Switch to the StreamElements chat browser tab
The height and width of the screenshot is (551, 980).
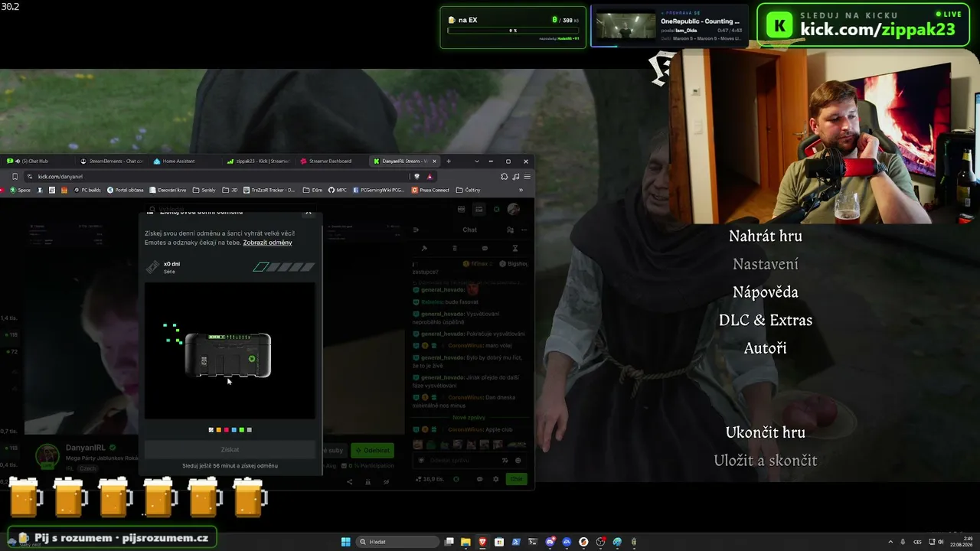click(112, 161)
